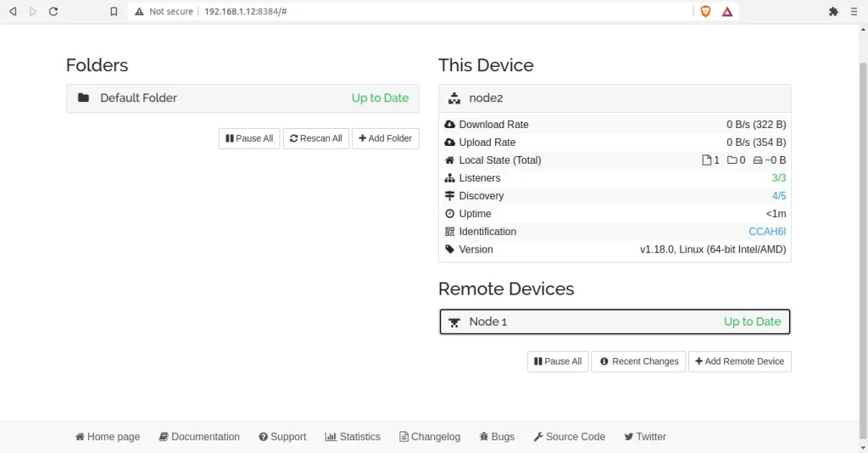
Task: Click the CCAH6I identification link
Action: 767,232
